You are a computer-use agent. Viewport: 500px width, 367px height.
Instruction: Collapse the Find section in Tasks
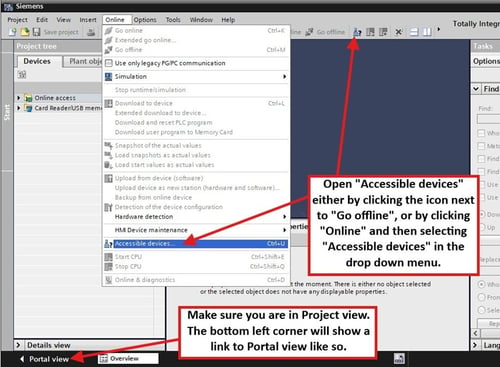[x=476, y=89]
